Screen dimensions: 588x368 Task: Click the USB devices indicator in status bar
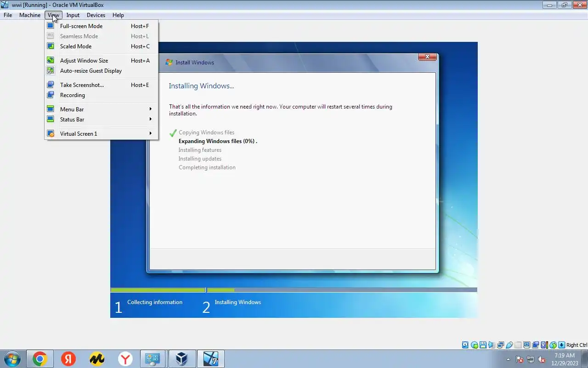[509, 345]
